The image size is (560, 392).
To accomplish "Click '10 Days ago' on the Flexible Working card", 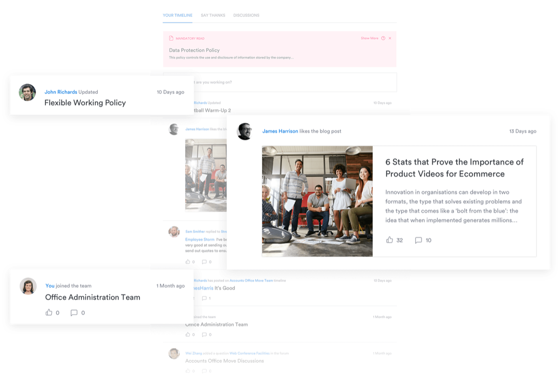I will (x=171, y=92).
